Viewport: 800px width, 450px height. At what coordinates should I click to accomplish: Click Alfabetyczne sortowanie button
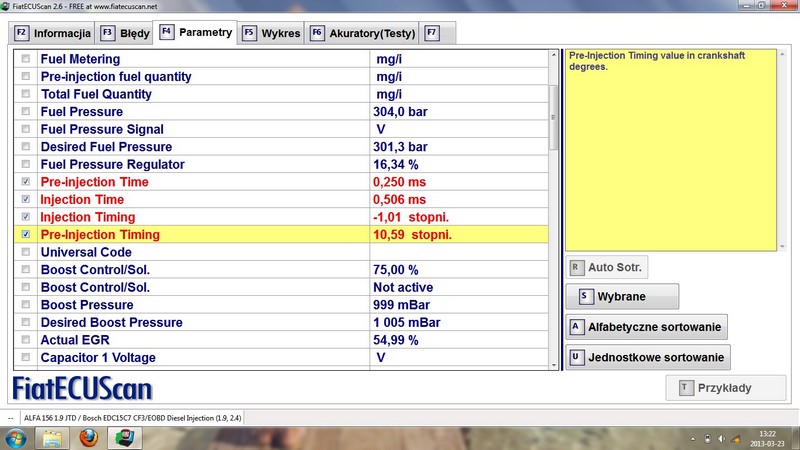point(646,327)
